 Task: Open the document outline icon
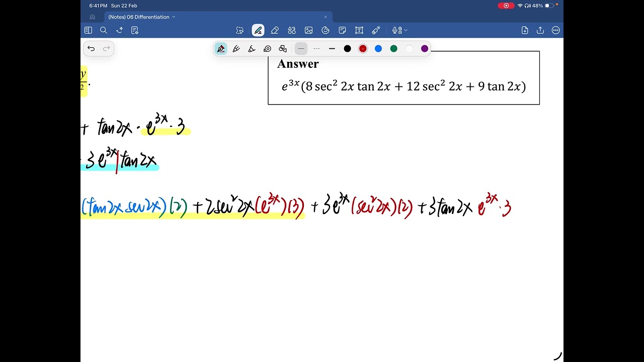[x=135, y=30]
